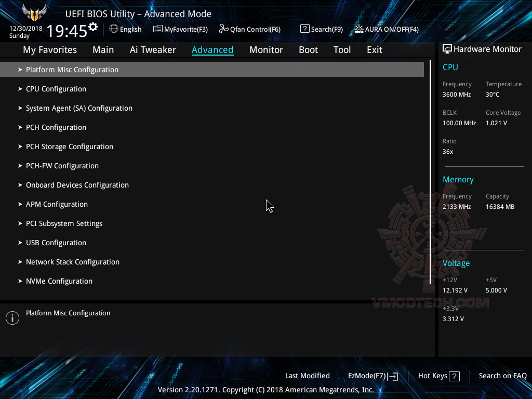Image resolution: width=532 pixels, height=399 pixels.
Task: Select the Advanced tab
Action: (212, 49)
